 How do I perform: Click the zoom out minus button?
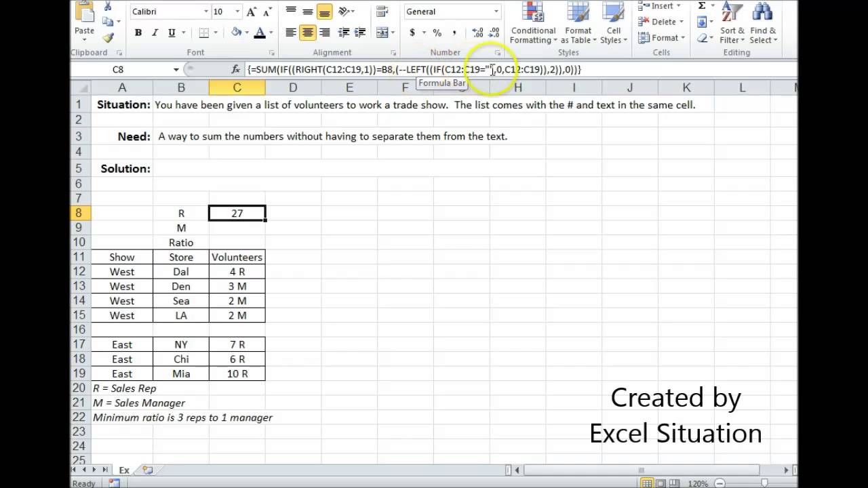pyautogui.click(x=720, y=483)
